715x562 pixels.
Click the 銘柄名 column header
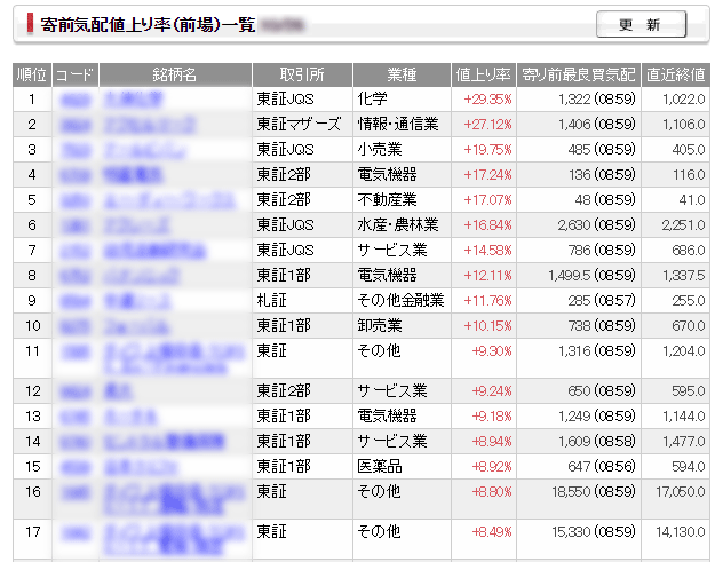[x=175, y=75]
